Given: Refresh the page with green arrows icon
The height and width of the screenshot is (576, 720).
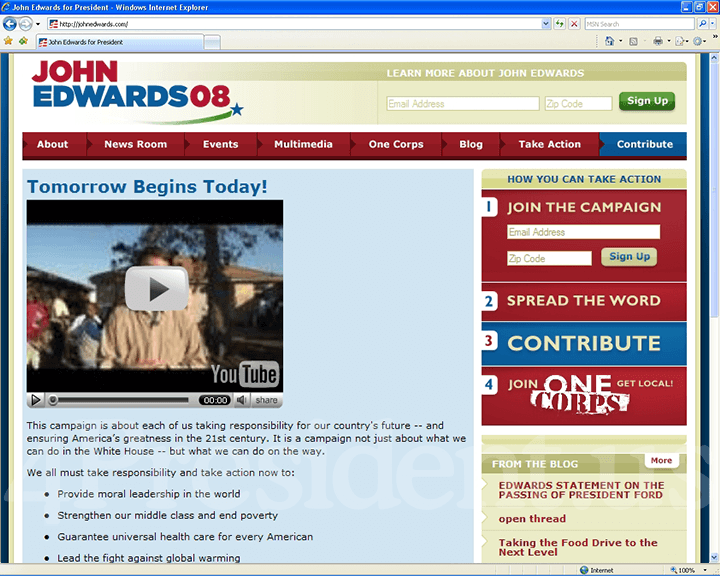Looking at the screenshot, I should click(x=559, y=24).
